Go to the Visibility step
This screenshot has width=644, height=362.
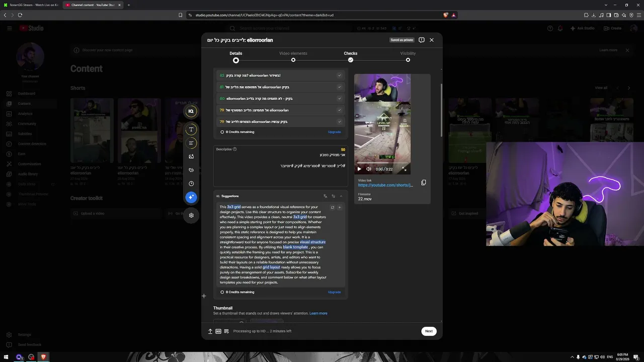click(408, 56)
